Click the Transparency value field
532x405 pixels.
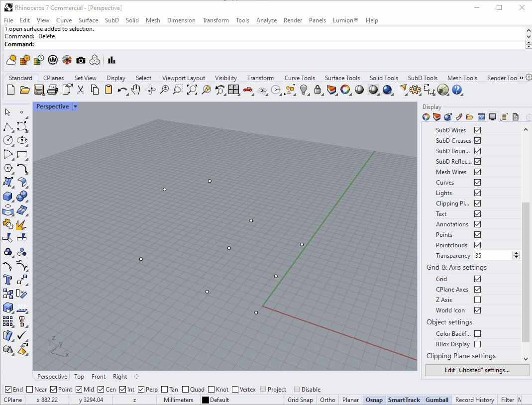coord(492,256)
